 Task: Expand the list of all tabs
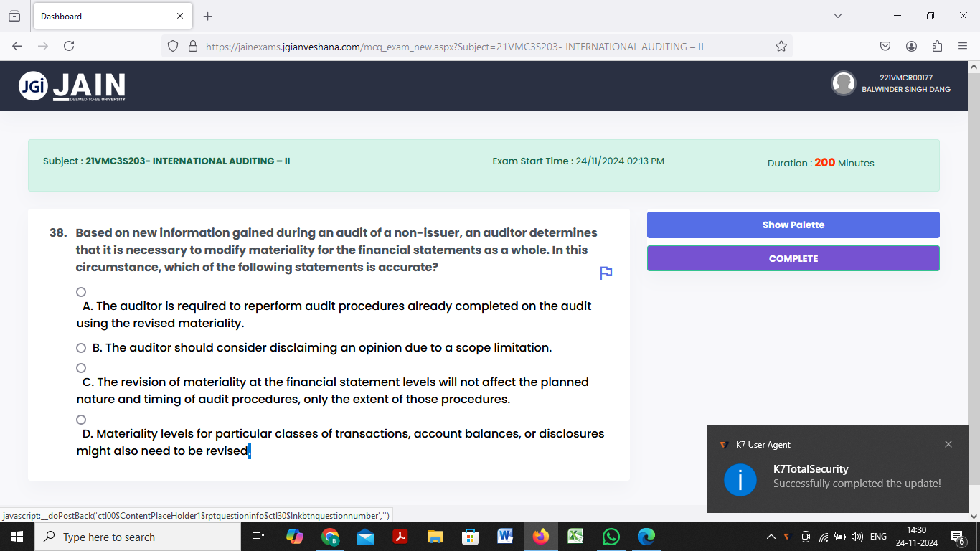tap(838, 16)
